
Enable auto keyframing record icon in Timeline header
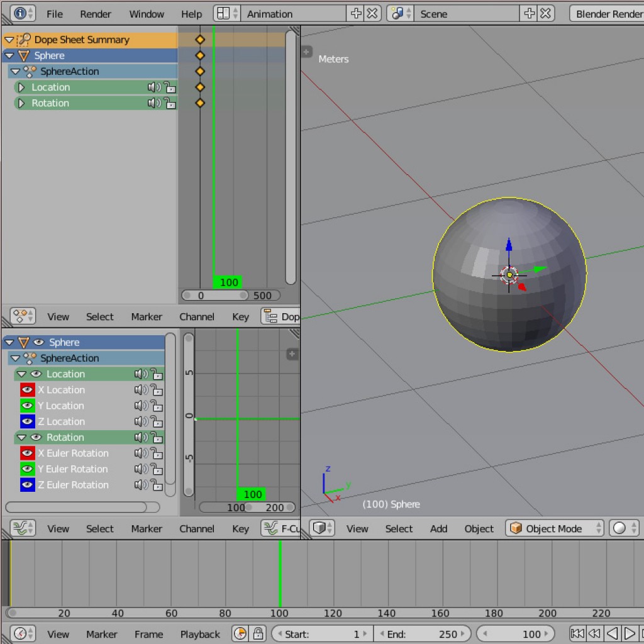click(x=240, y=633)
